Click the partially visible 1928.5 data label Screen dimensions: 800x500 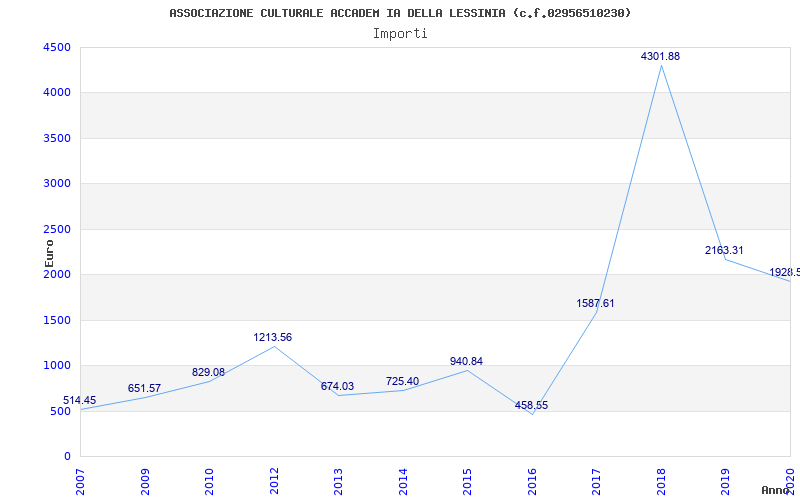[784, 273]
